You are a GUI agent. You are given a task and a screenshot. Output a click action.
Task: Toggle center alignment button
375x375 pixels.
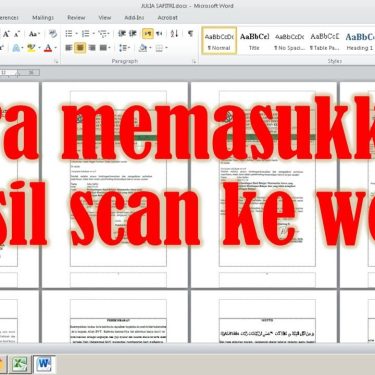(80, 48)
